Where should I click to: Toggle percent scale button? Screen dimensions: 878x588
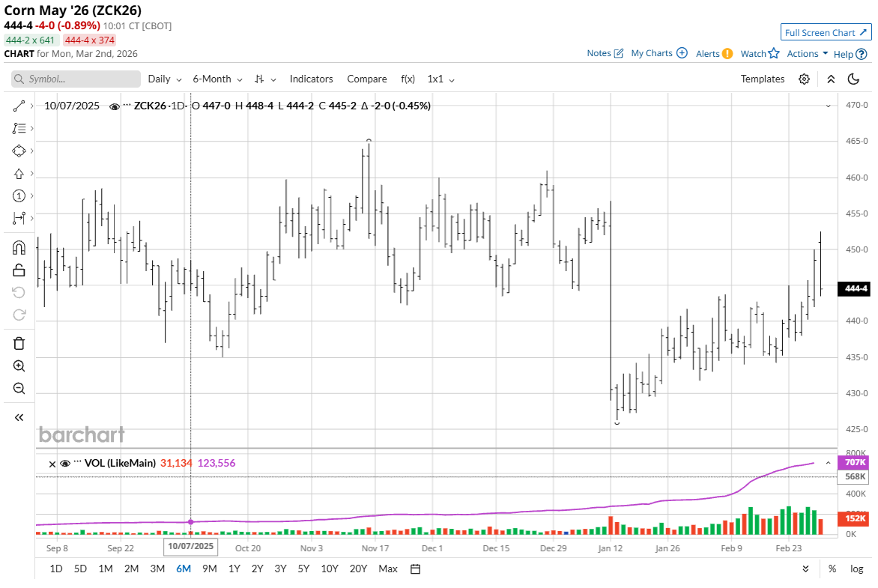click(x=832, y=569)
